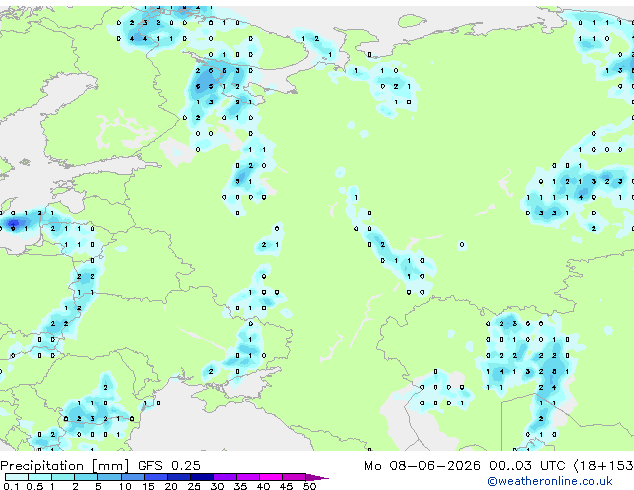Pick the 30–35 mm purple legend swatch
The width and height of the screenshot is (634, 490).
pyautogui.click(x=224, y=477)
